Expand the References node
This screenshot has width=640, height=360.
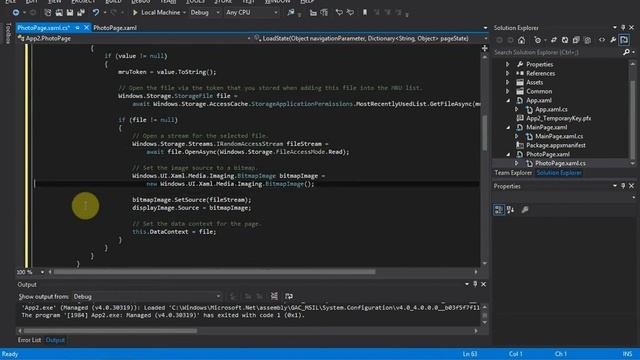point(507,73)
